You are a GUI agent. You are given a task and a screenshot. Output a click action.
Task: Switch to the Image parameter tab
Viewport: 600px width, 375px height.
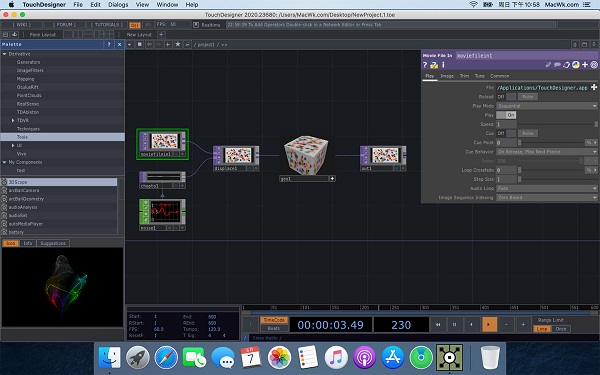coord(447,76)
